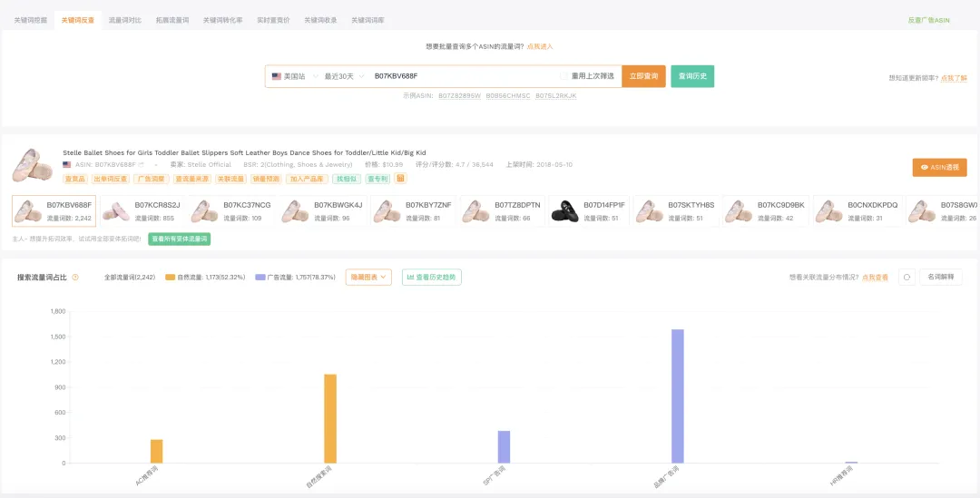This screenshot has height=498, width=980.
Task: Select variant B07SKTYH8S
Action: coord(676,211)
